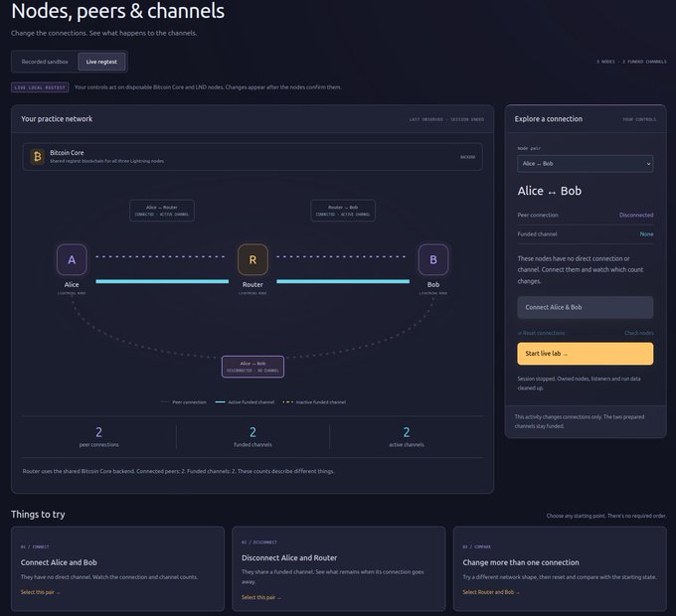Click the Alice node icon (A)
Screen dimensions: 676x616
[x=72, y=259]
